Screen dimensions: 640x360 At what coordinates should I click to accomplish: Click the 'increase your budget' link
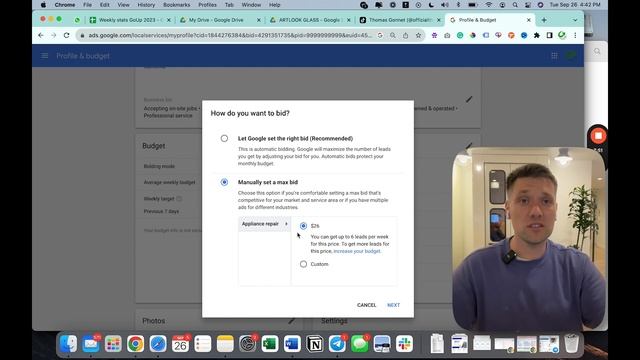pyautogui.click(x=357, y=251)
